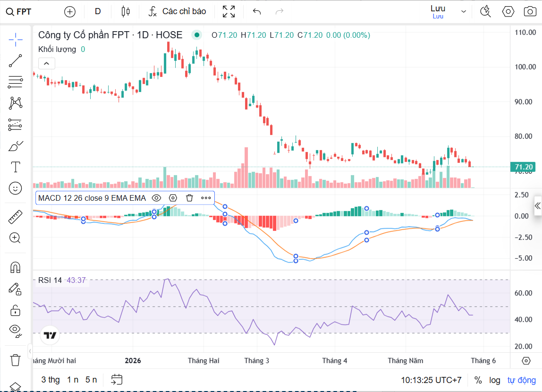This screenshot has width=542, height=392.
Task: Select the ruler measure tool
Action: pos(16,217)
